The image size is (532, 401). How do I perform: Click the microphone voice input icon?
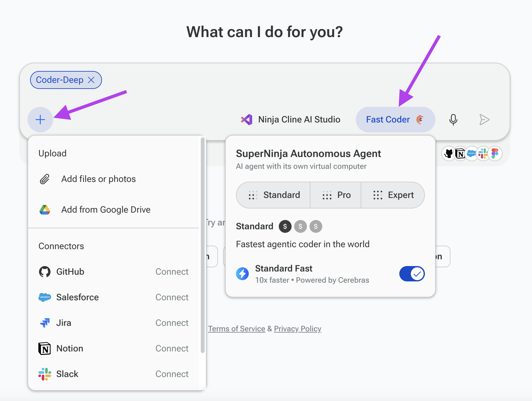pos(453,120)
